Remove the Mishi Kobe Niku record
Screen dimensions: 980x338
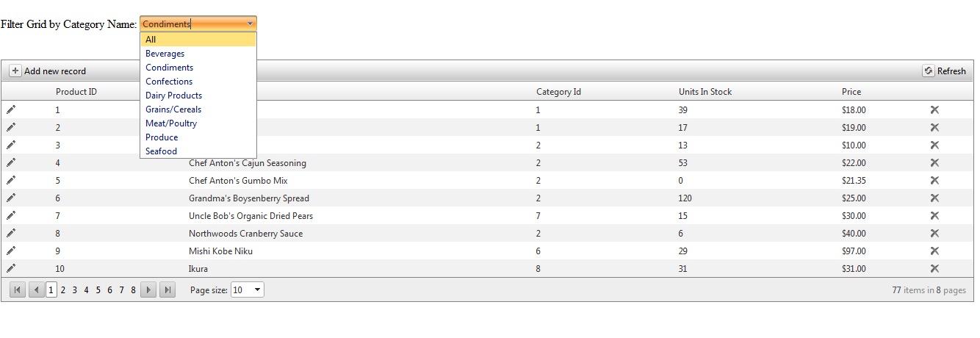(x=934, y=251)
